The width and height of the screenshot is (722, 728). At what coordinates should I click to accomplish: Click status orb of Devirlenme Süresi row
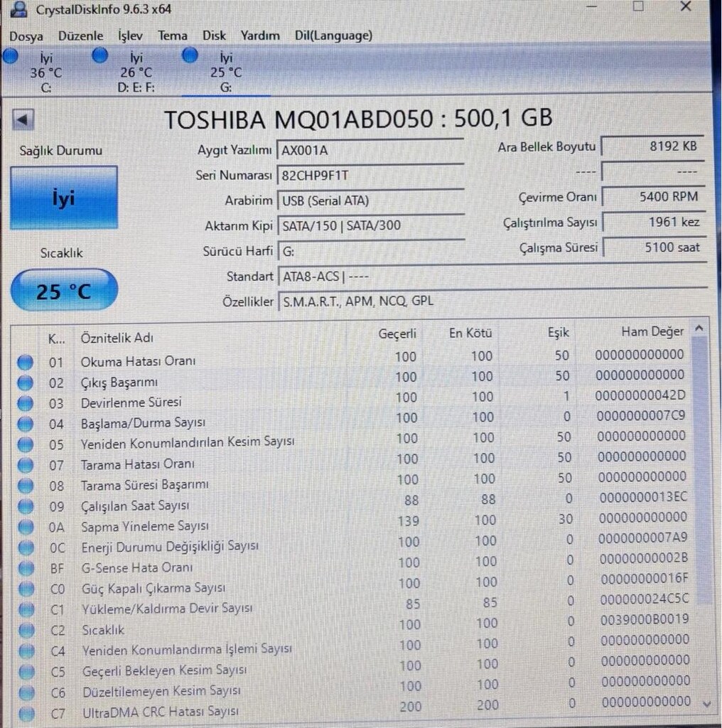pos(25,403)
